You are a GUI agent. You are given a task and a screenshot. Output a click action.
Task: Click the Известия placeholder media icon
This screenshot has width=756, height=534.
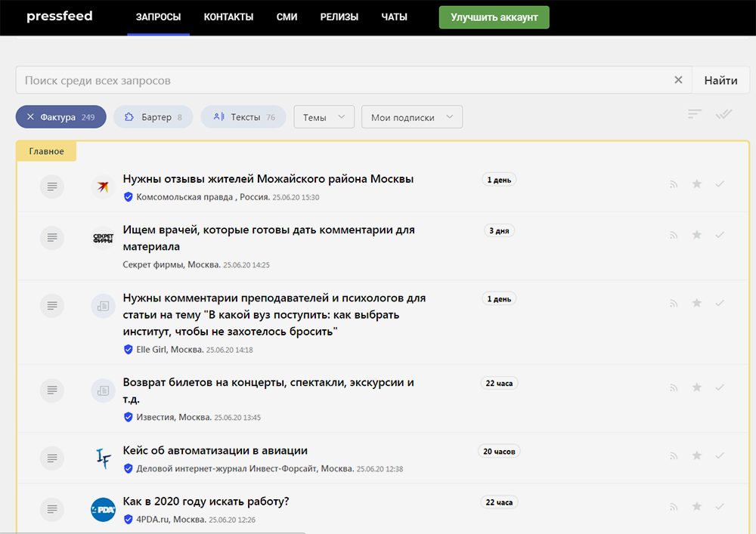(103, 390)
